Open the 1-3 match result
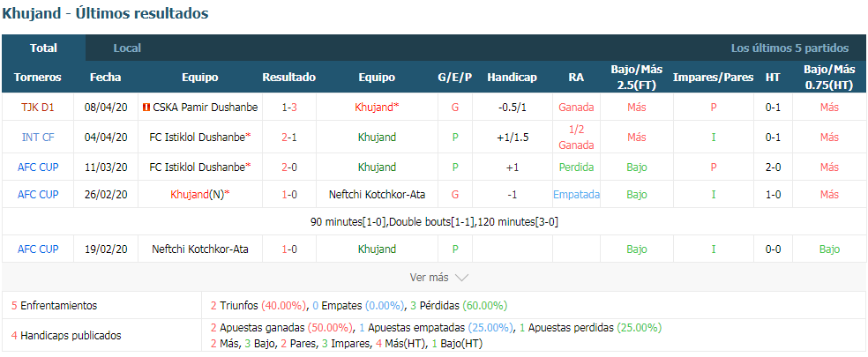The image size is (868, 357). click(x=289, y=108)
